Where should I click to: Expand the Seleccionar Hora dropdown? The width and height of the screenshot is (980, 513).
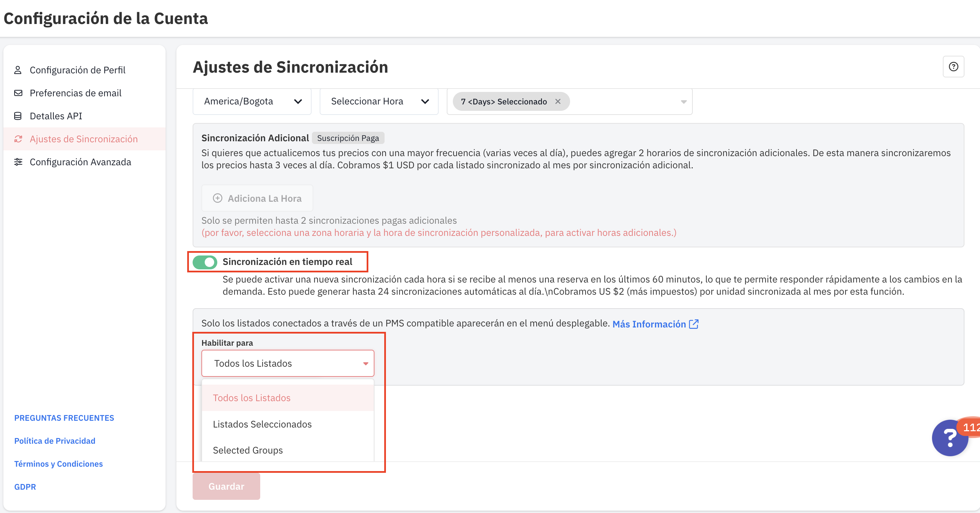pos(379,102)
